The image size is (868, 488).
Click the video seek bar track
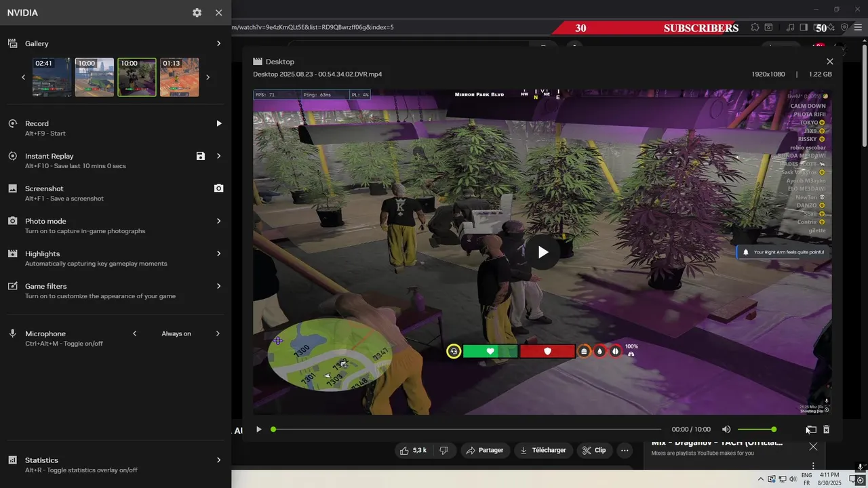(467, 429)
